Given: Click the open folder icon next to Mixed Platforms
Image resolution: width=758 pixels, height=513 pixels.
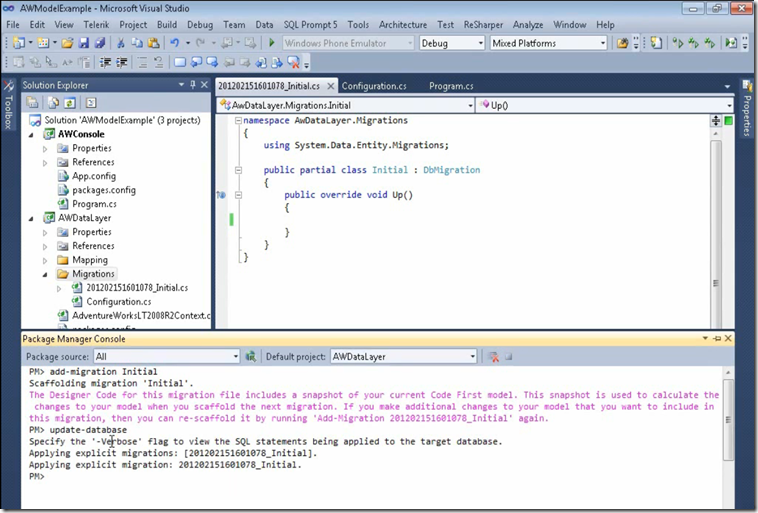Looking at the screenshot, I should pos(622,43).
